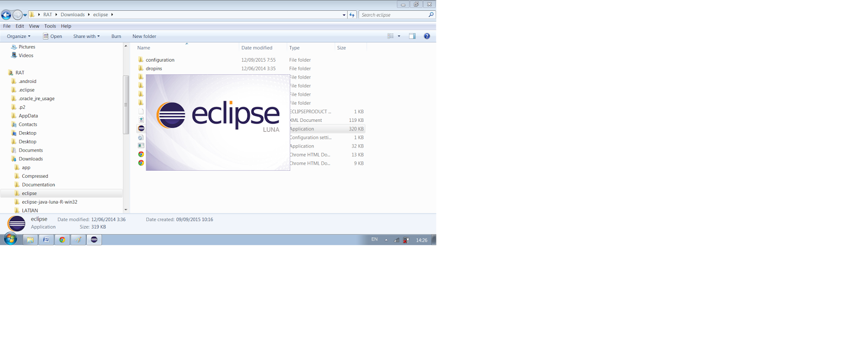Select RAT in the address breadcrumb
The image size is (868, 337).
(48, 15)
